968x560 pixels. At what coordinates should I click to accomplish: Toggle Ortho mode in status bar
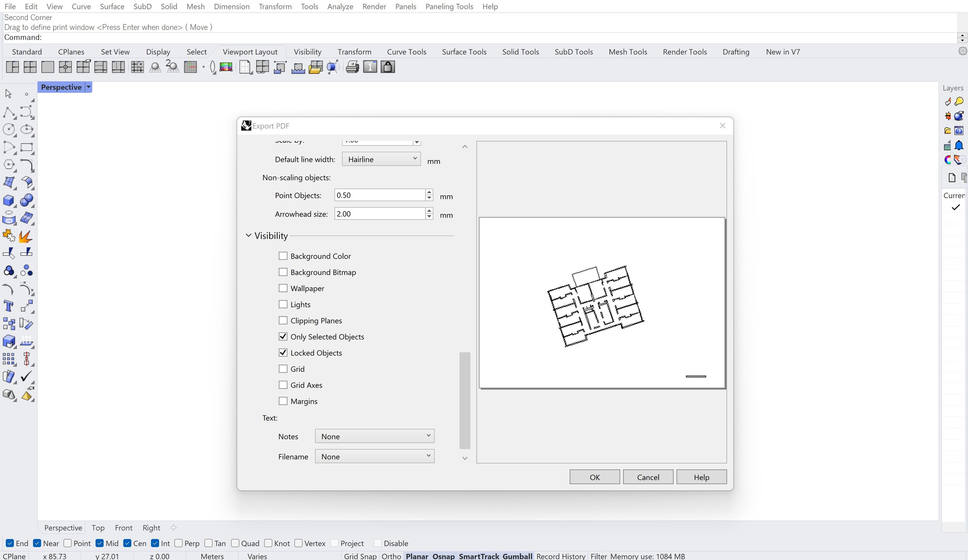click(x=391, y=556)
